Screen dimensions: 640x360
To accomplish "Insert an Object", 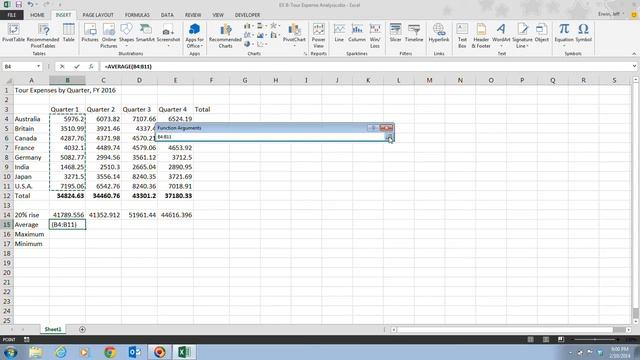I will pyautogui.click(x=542, y=33).
